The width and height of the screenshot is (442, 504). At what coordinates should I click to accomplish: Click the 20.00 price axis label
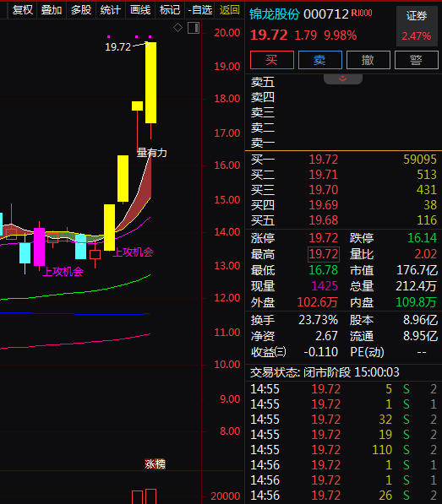click(x=227, y=32)
